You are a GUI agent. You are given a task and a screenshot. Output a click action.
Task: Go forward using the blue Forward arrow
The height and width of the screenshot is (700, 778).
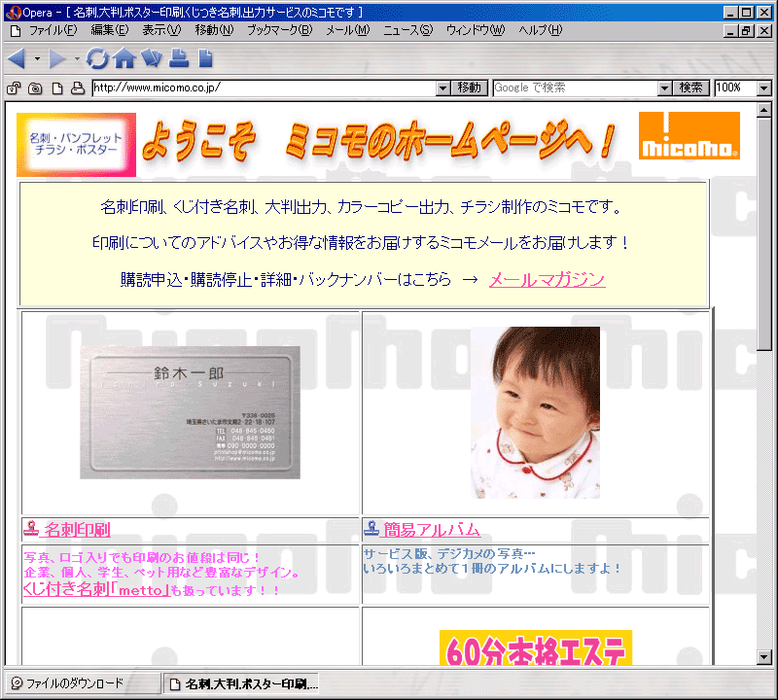(x=57, y=58)
